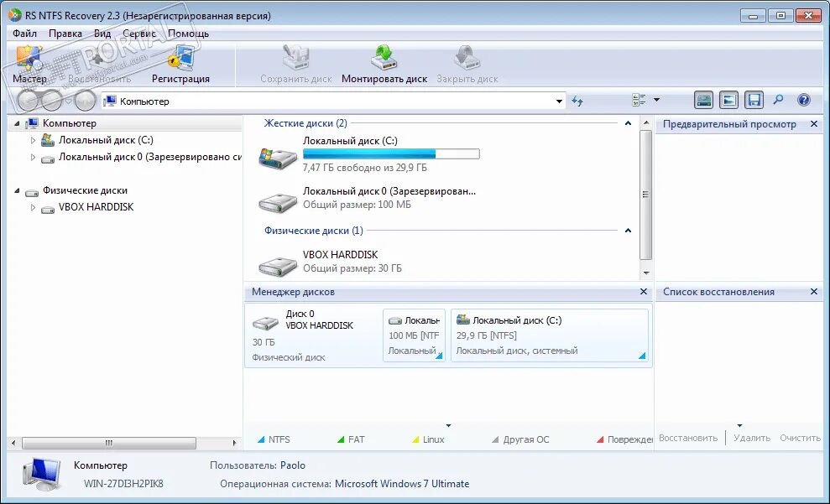Click the blue help question icon

803,100
